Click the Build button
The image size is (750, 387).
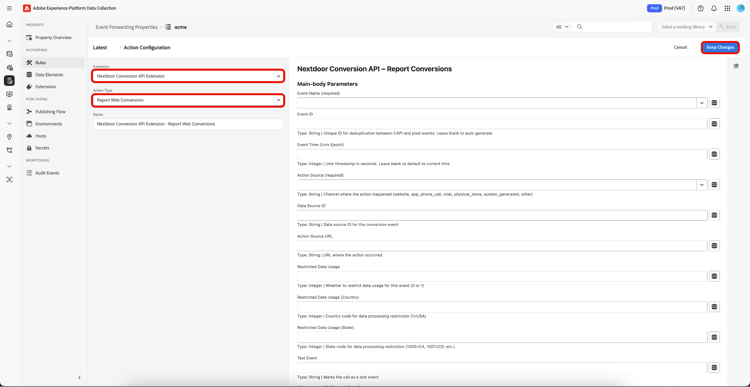click(x=728, y=27)
